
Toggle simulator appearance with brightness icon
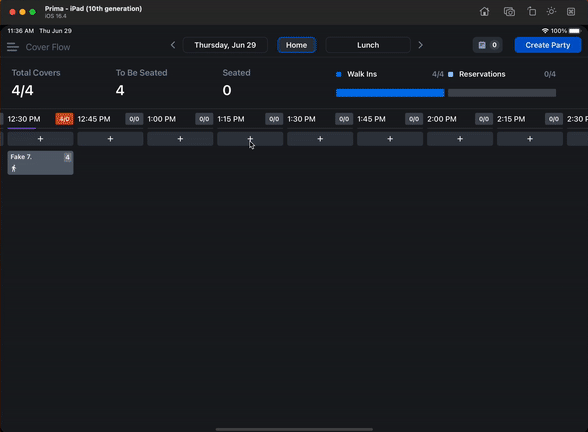pyautogui.click(x=551, y=12)
